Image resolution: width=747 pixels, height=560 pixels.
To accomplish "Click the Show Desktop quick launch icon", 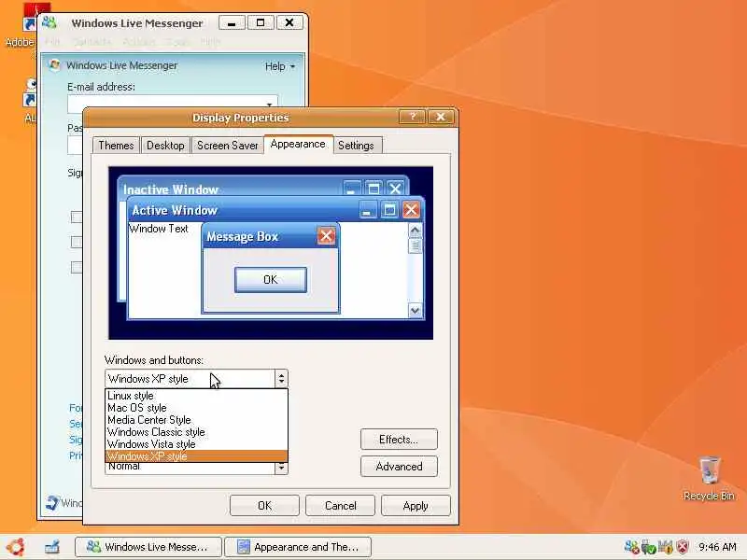I will point(52,547).
